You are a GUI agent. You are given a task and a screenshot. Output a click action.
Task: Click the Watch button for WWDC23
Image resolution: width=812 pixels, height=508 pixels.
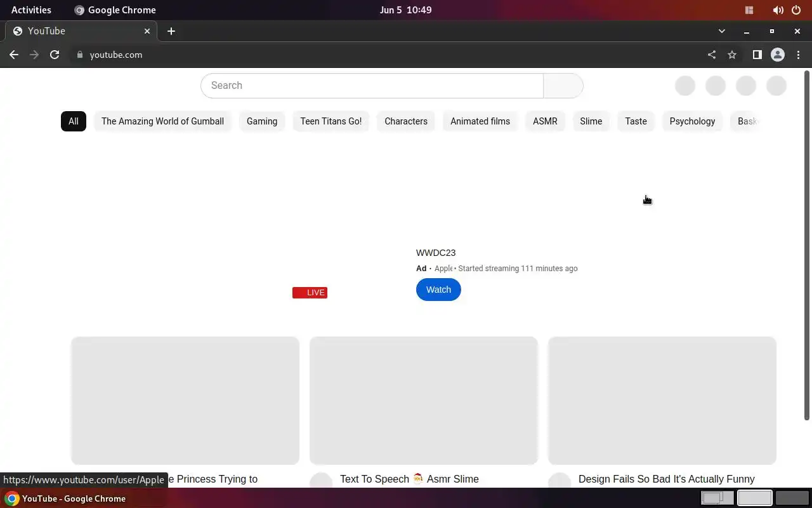click(438, 290)
